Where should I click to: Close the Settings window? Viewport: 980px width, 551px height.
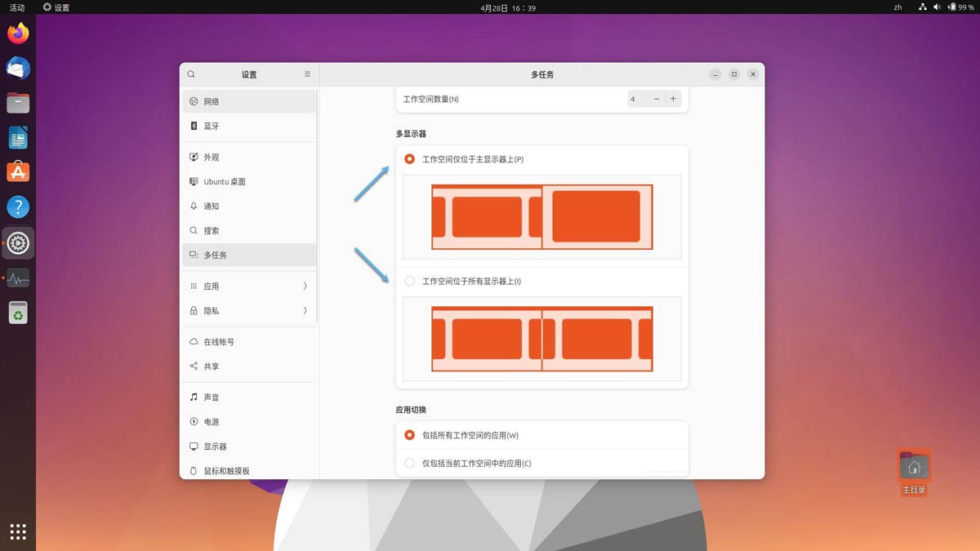753,74
